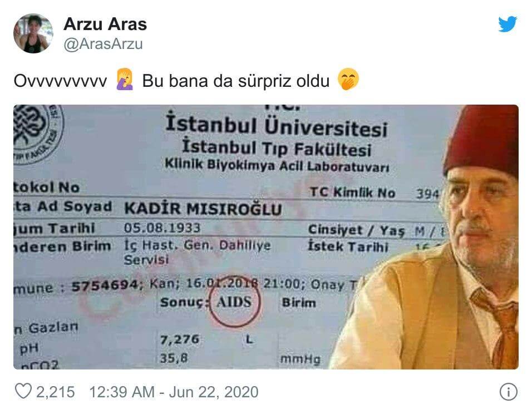Click the 'Klinik Biyokimya Acil Laboratuvarı' line
Image resolution: width=532 pixels, height=414 pixels.
coord(277,166)
